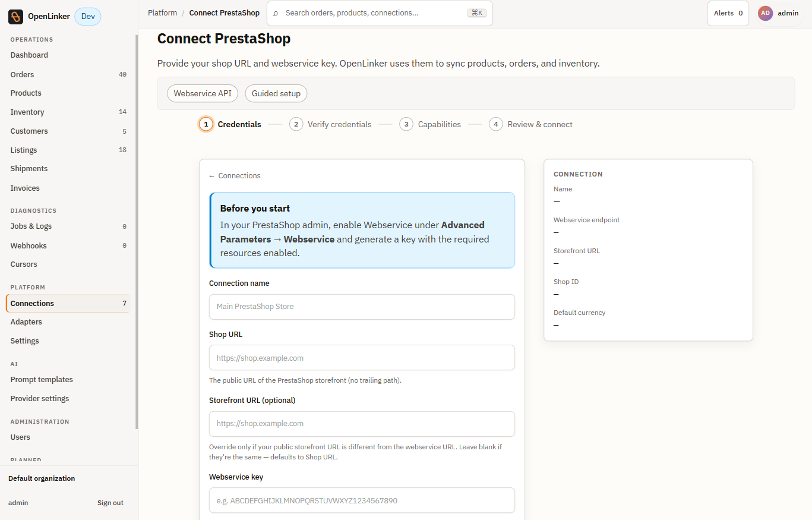Click the Connections count badge 7
Image resolution: width=812 pixels, height=520 pixels.
pos(124,304)
